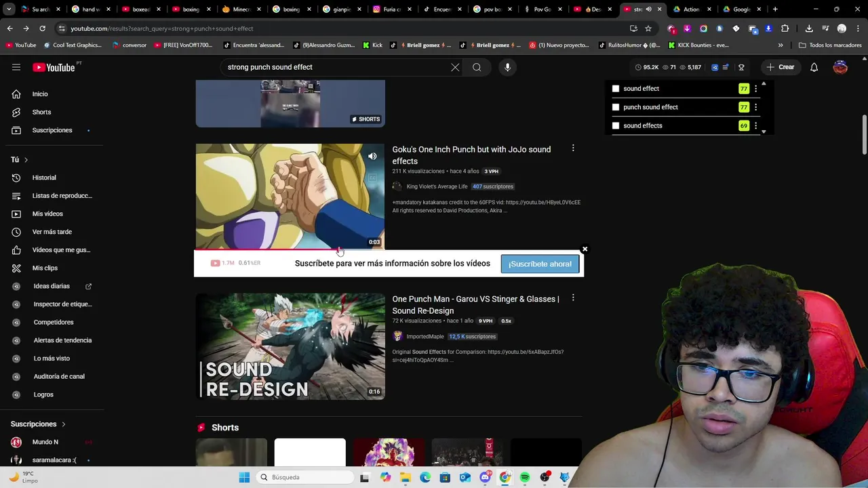The height and width of the screenshot is (488, 868).
Task: Open the vidIQ icon in the stats bar
Action: tap(714, 67)
